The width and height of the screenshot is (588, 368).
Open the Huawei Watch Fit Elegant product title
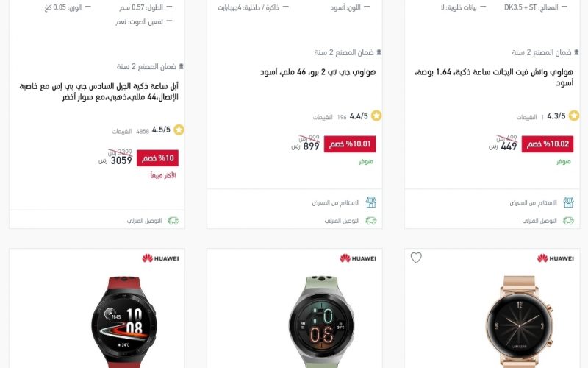494,77
